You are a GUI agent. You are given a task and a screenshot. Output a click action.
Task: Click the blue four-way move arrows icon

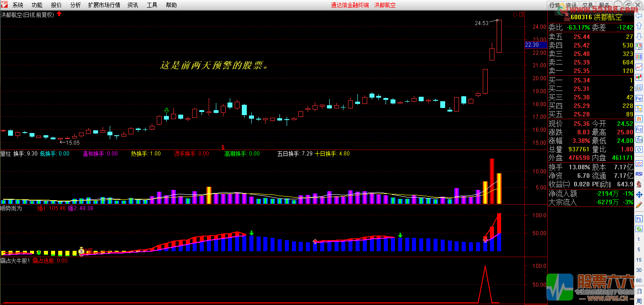pos(640,195)
